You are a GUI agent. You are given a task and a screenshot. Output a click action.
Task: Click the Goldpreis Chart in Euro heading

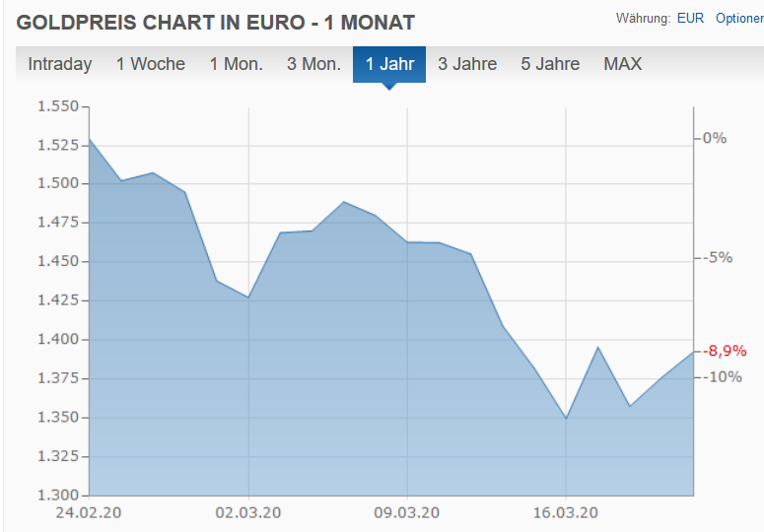click(217, 22)
